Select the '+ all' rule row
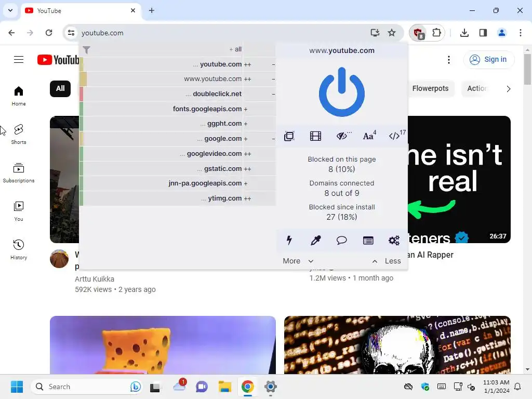The width and height of the screenshot is (532, 399). coord(178,49)
